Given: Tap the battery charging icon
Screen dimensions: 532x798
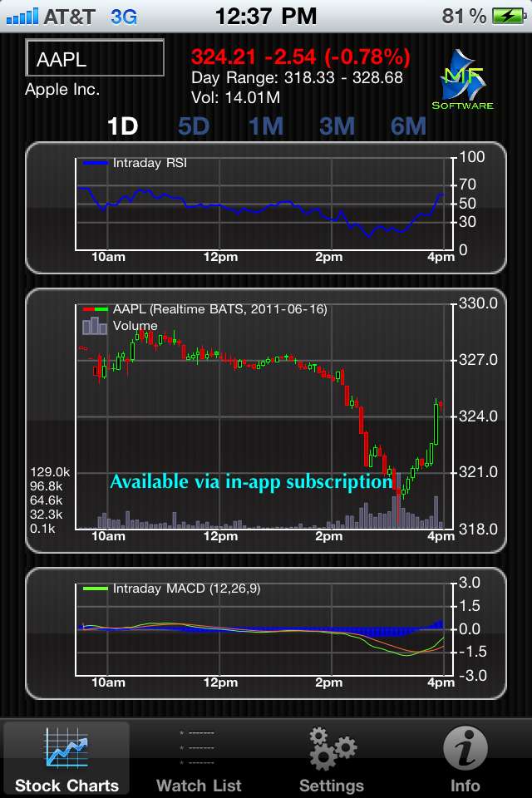Looking at the screenshot, I should click(509, 17).
